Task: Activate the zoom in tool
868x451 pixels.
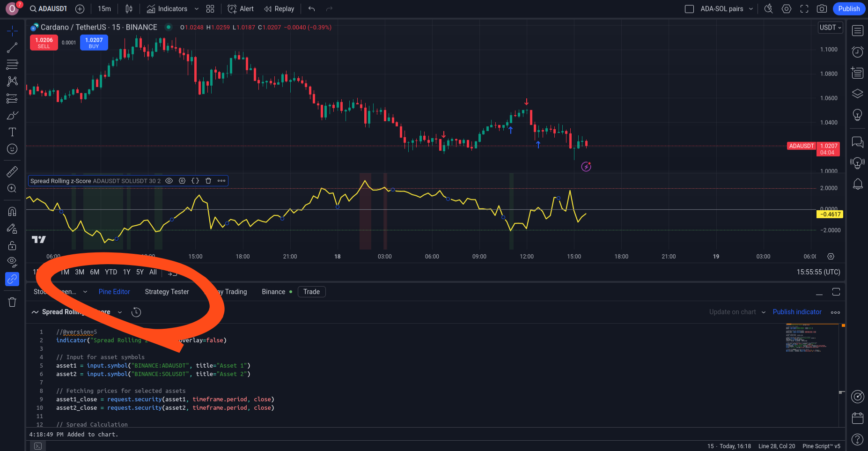Action: (12, 189)
